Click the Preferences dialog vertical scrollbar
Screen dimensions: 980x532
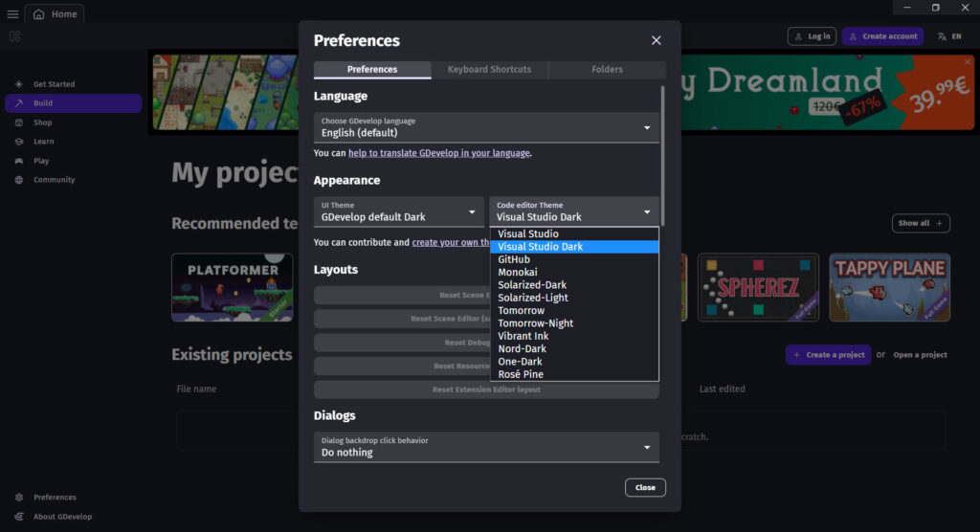(662, 156)
